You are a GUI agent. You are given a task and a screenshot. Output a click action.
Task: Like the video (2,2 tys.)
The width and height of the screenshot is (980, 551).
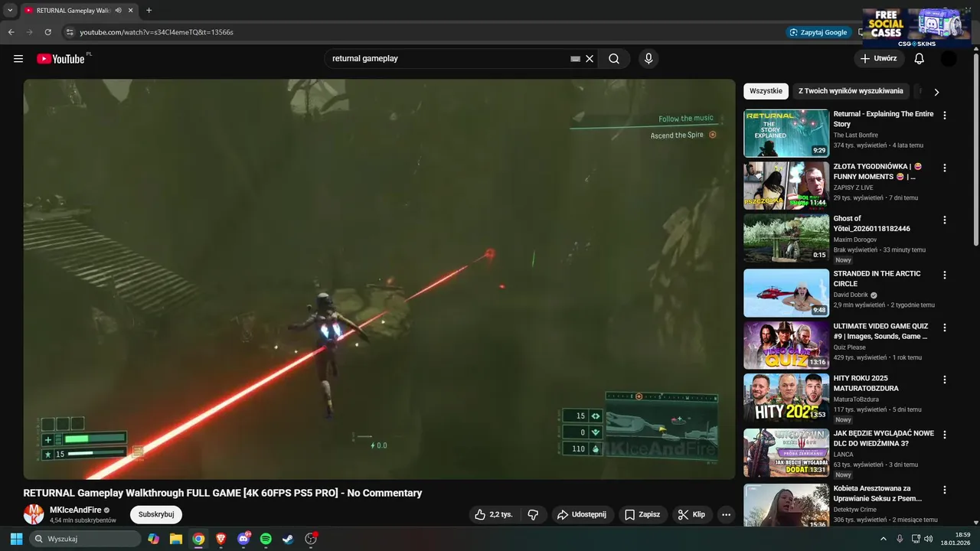tap(493, 514)
